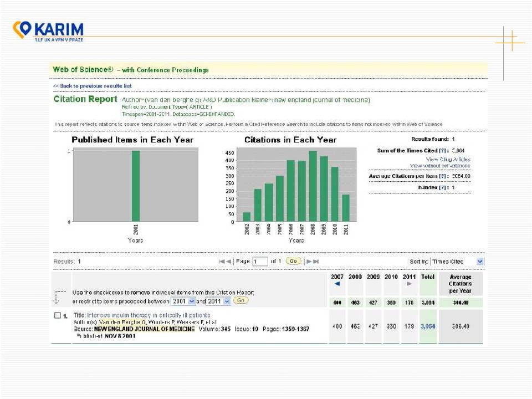Select the Published NOV 8 2001 text
The width and height of the screenshot is (532, 399).
(x=106, y=336)
